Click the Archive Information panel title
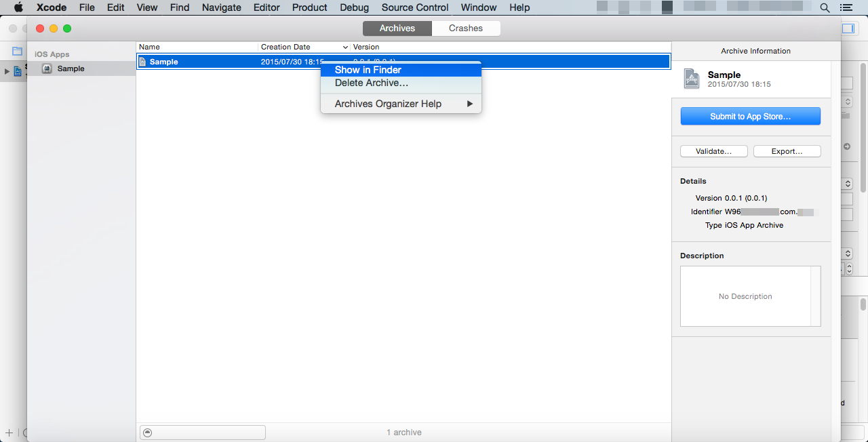The height and width of the screenshot is (442, 868). click(755, 51)
